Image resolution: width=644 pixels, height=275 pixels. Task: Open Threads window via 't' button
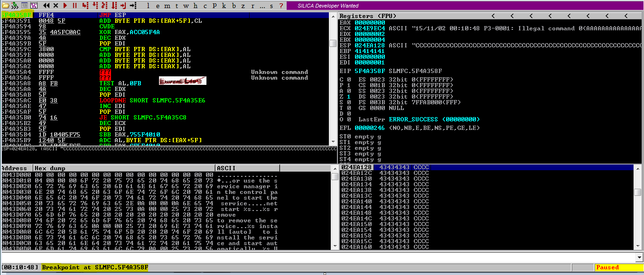pyautogui.click(x=177, y=6)
